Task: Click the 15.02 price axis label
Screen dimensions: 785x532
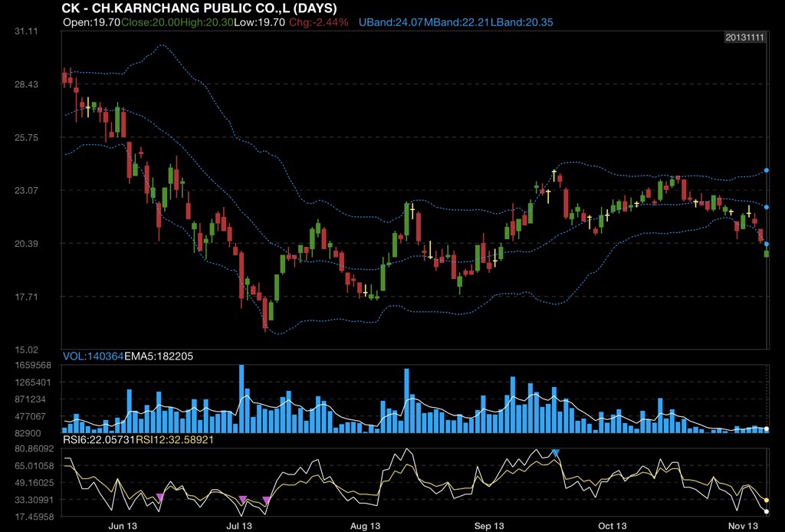Action: 26,350
